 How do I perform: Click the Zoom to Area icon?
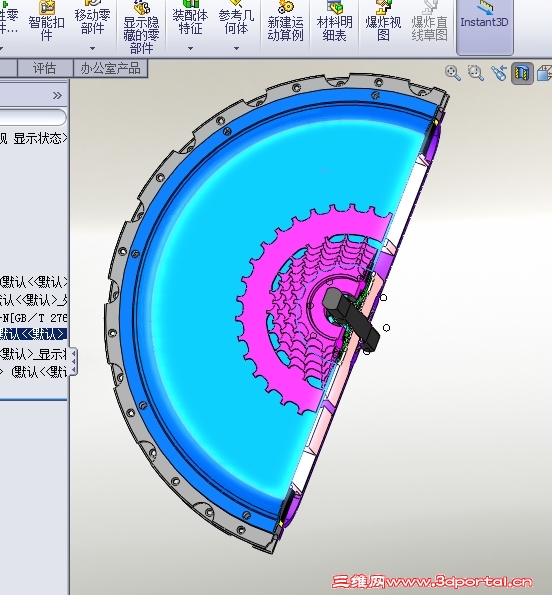click(x=475, y=72)
